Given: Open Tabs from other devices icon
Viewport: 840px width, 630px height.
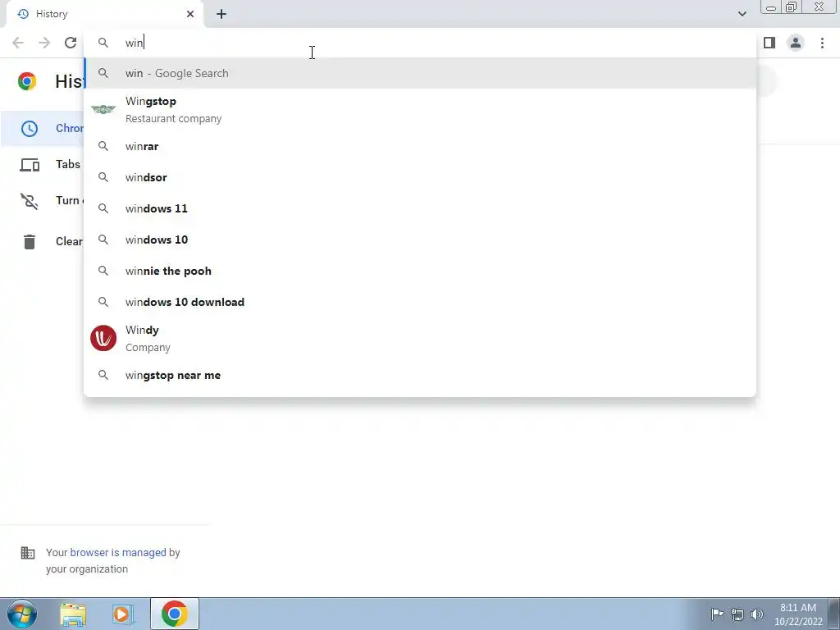Looking at the screenshot, I should pyautogui.click(x=30, y=164).
